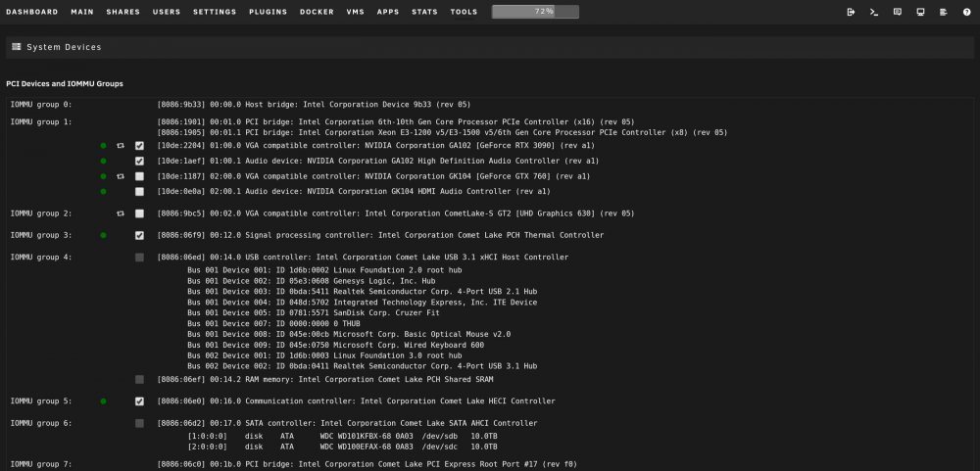
Task: Click the IOMMU group 1 label
Action: tap(41, 121)
